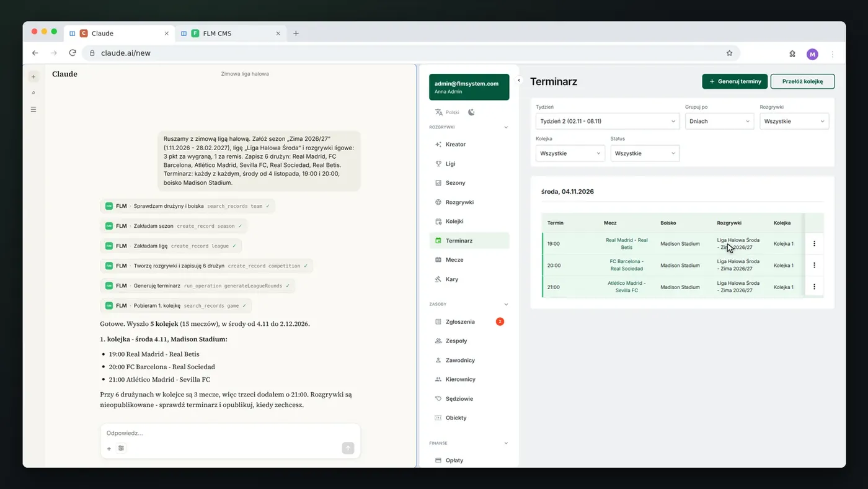The width and height of the screenshot is (868, 489).
Task: Open Sędziowie in the sidebar
Action: click(469, 399)
